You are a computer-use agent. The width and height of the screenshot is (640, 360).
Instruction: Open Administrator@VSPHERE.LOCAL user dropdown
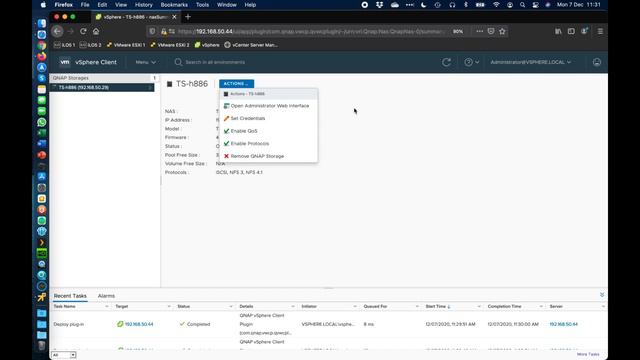click(x=531, y=62)
